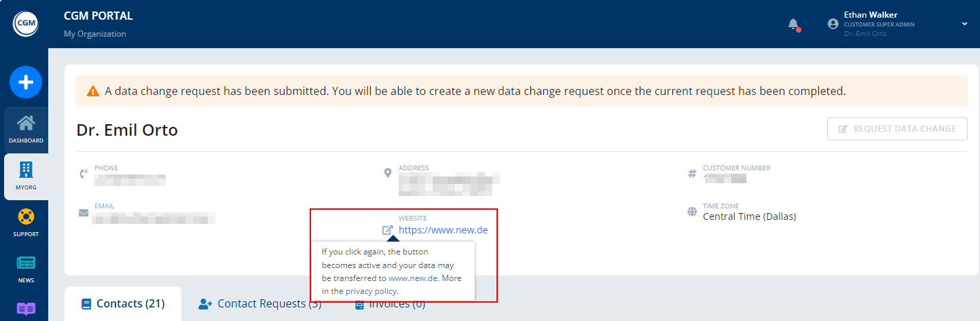This screenshot has height=321, width=980.
Task: Click the external website link icon
Action: tap(388, 230)
